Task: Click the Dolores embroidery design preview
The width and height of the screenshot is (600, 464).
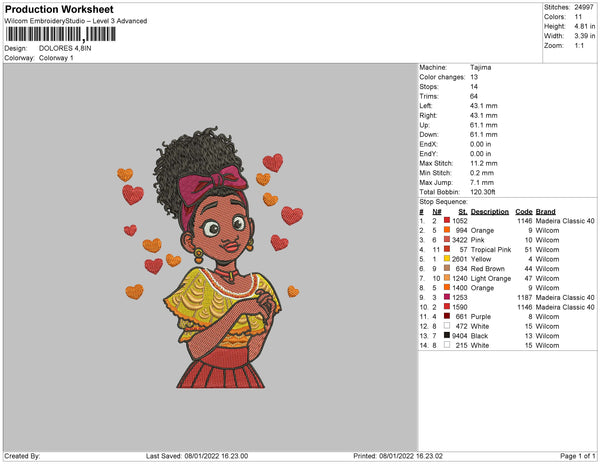Action: [x=210, y=257]
